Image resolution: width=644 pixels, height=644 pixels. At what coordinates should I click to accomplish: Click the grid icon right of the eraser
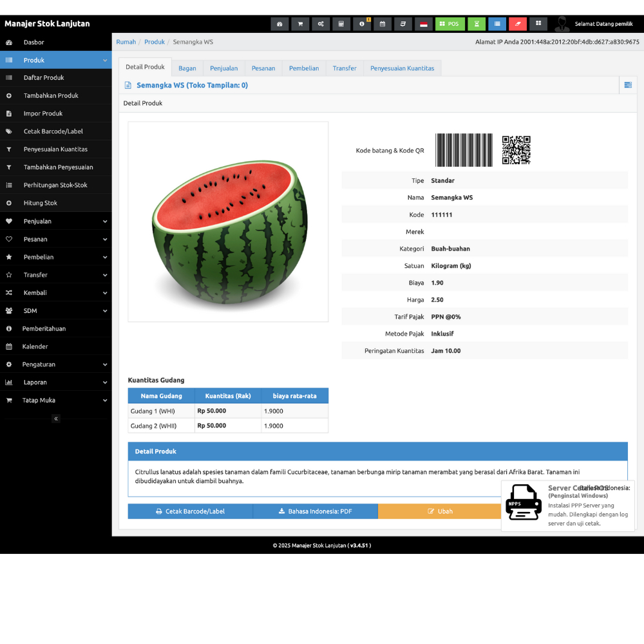pos(538,24)
